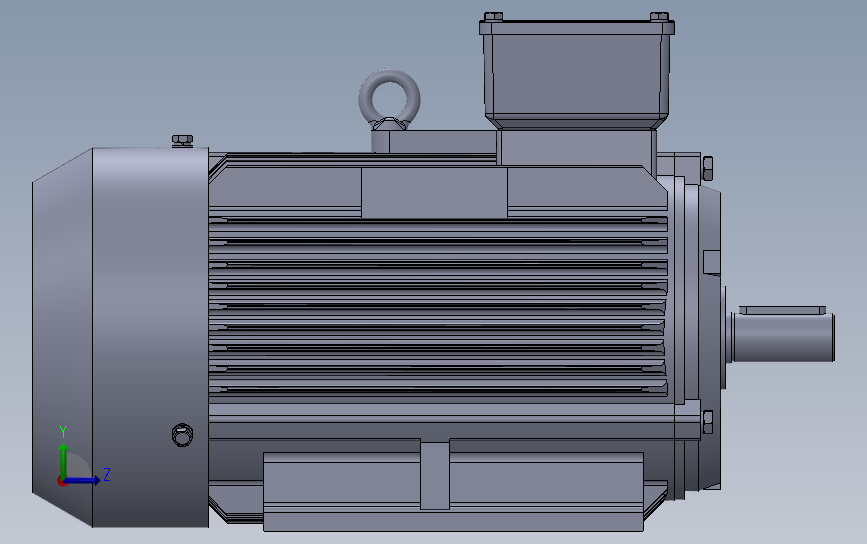
Task: Select the lower flange bolt near shaft
Action: (707, 422)
